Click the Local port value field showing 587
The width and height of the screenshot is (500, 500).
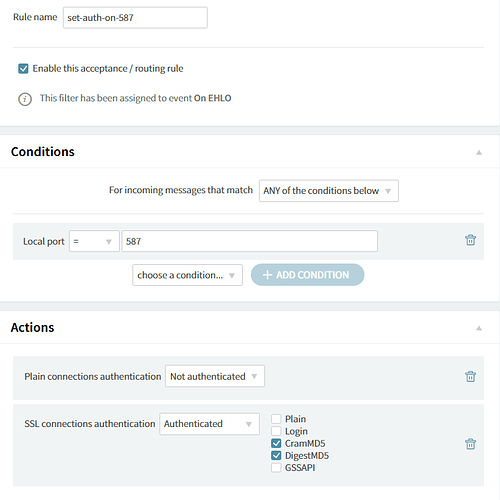pos(250,241)
